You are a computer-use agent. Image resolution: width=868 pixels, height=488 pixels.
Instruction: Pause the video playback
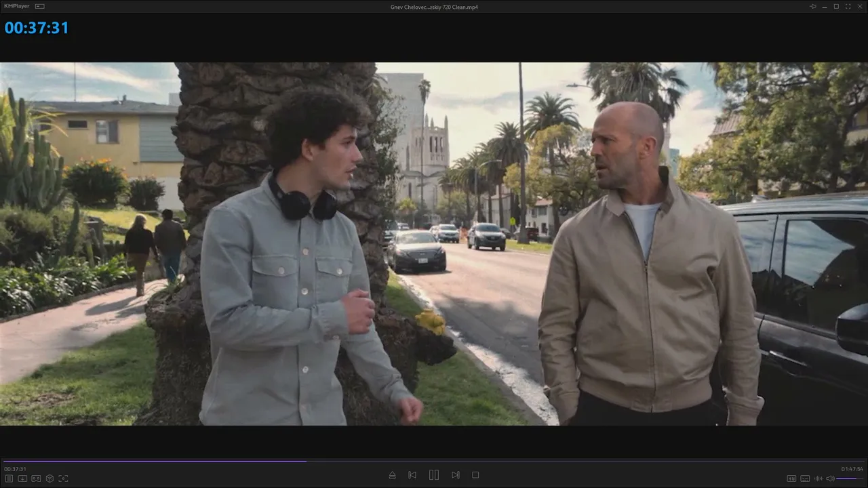tap(434, 475)
